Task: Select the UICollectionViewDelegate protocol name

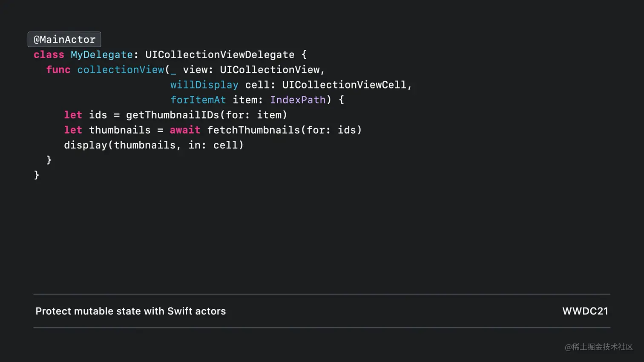Action: (x=219, y=54)
